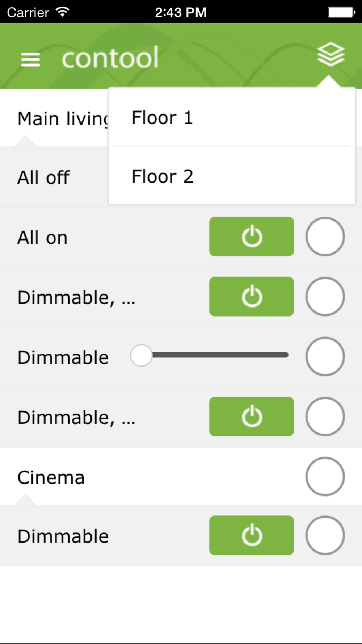
Task: Tap the contool logo title
Action: point(110,58)
